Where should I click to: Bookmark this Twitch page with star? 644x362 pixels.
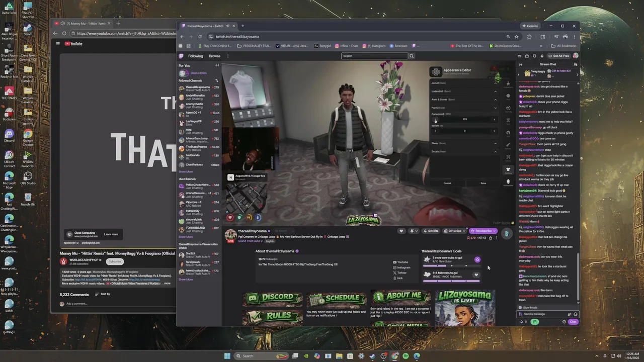[x=516, y=36]
